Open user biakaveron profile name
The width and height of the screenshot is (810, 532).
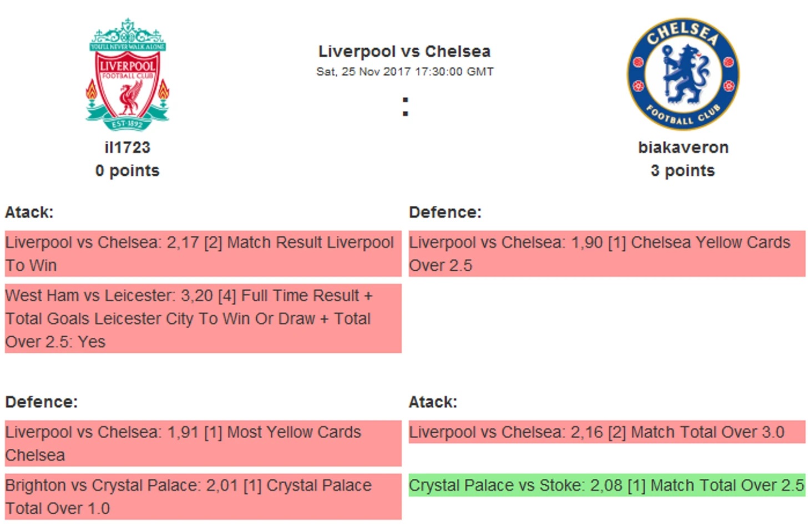683,148
